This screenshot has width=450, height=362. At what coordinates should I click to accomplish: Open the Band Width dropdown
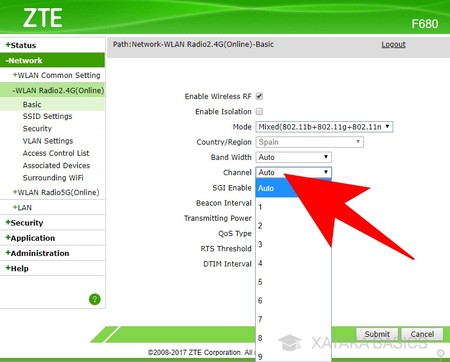tap(293, 157)
